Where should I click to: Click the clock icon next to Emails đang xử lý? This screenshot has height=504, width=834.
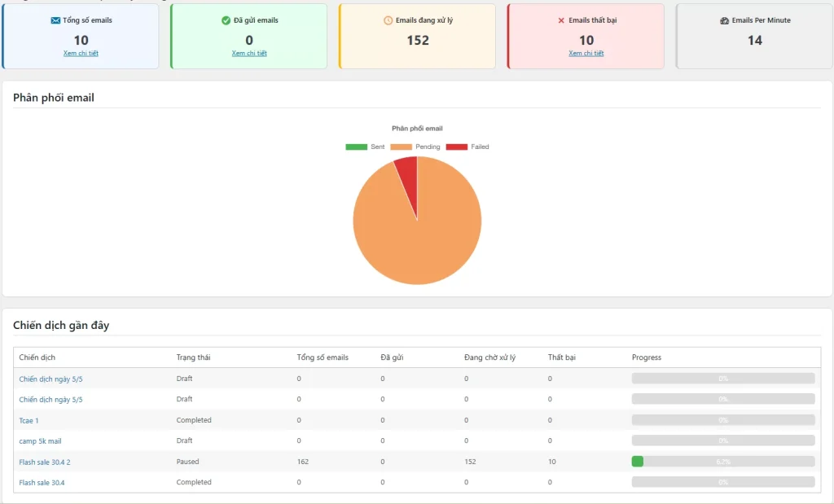tap(388, 20)
